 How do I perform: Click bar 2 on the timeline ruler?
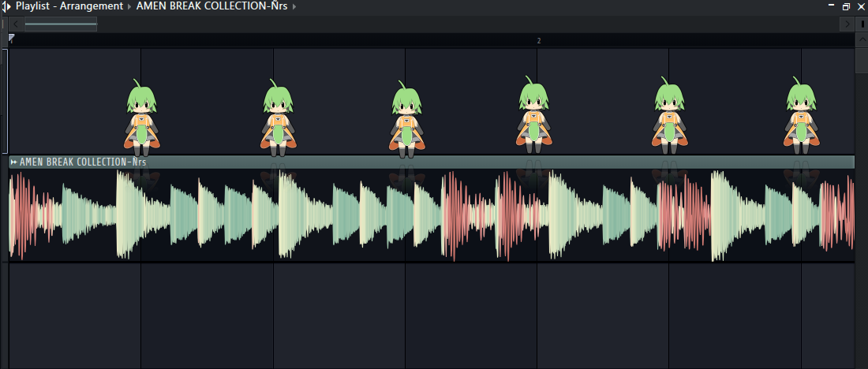tap(539, 40)
